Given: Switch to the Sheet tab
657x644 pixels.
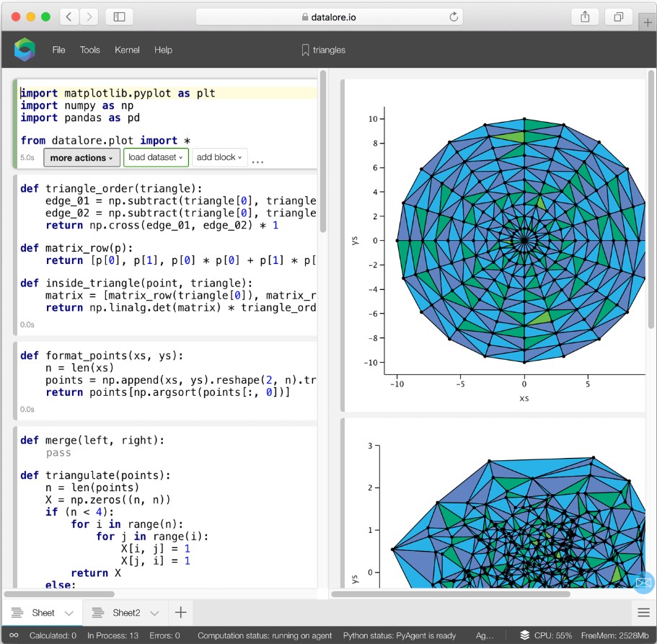Looking at the screenshot, I should 43,612.
